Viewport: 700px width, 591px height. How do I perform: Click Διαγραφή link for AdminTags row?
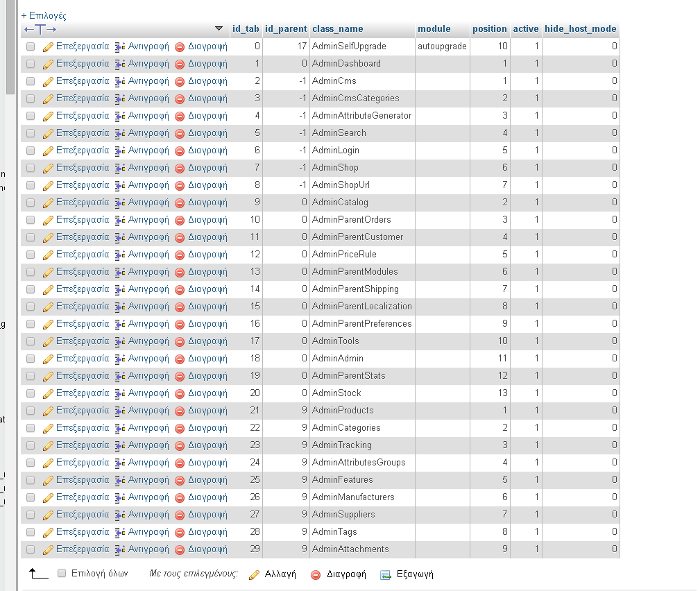(207, 532)
